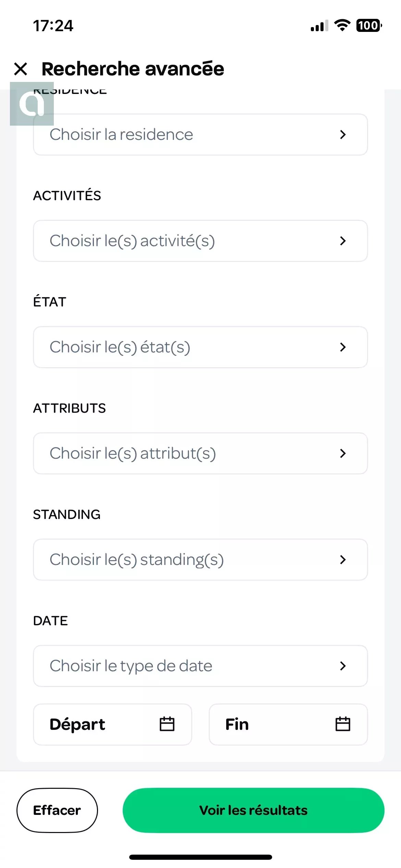The width and height of the screenshot is (401, 868).
Task: Select the Départ date field
Action: [112, 724]
